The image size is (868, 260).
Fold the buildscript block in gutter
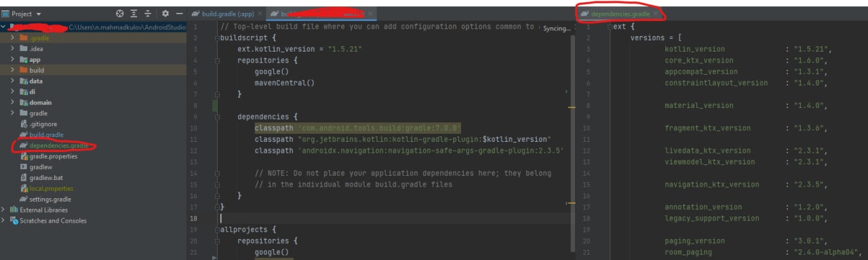(216, 39)
